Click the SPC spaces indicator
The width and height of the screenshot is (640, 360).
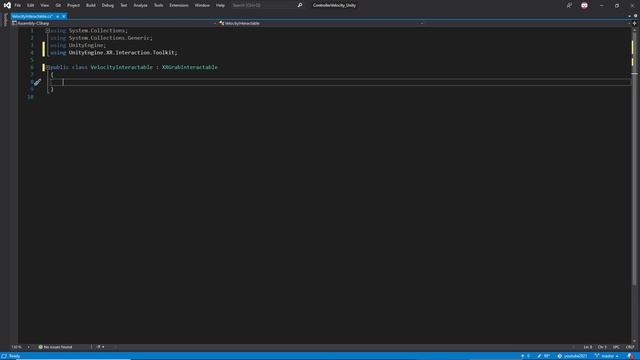(616, 347)
